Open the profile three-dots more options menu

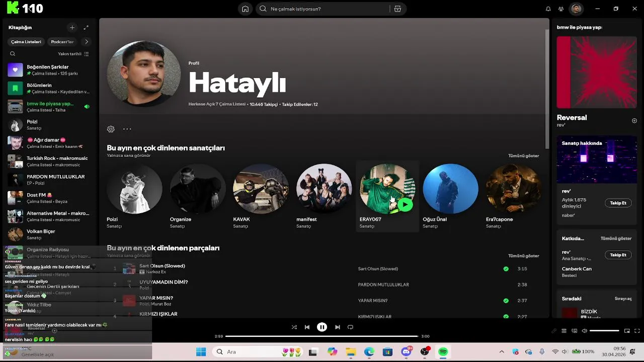tap(127, 129)
